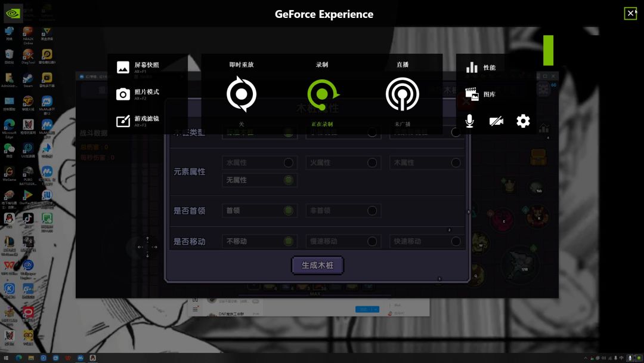Image resolution: width=644 pixels, height=363 pixels.
Task: Click the Tab skill icon in game
Action: pos(536,188)
